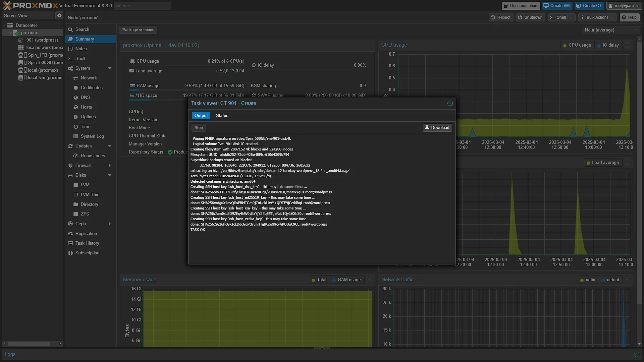Open the Notes menu item
644x362 pixels.
coord(91,49)
